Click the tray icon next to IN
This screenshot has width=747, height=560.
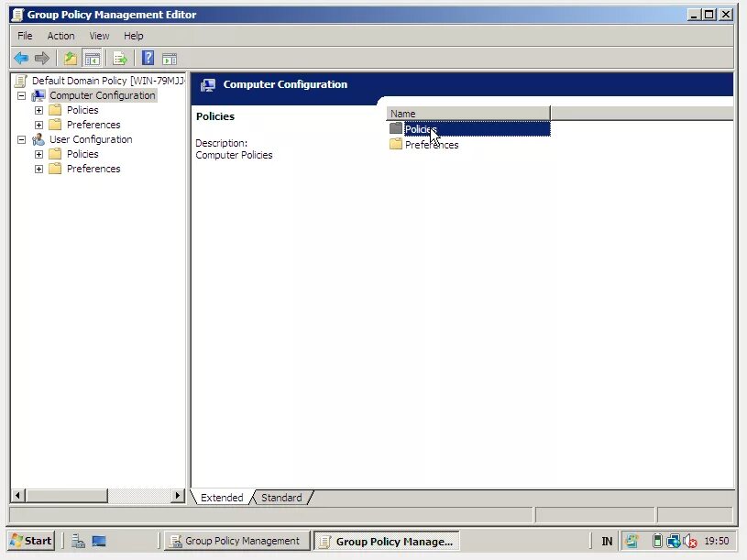632,541
